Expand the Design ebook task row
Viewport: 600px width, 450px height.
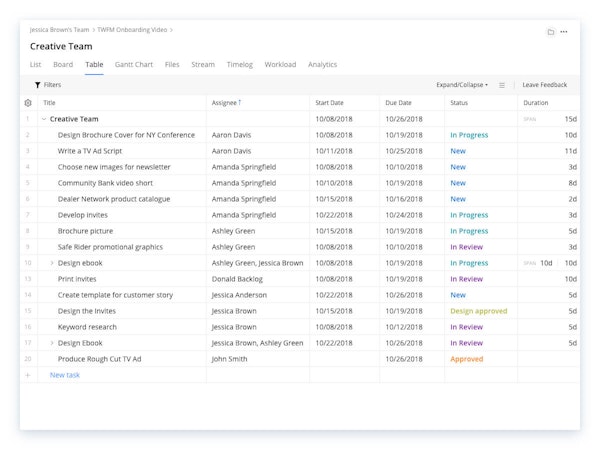(x=52, y=263)
